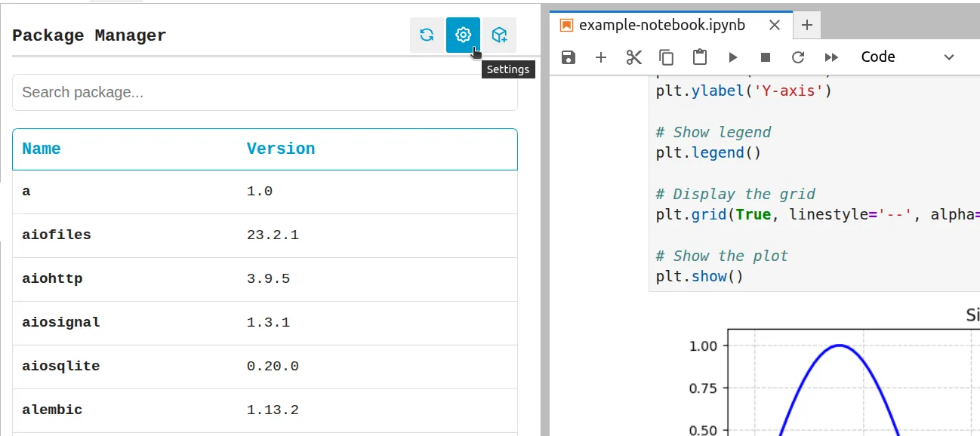The image size is (980, 436).
Task: Click the Search package field
Action: click(x=264, y=92)
